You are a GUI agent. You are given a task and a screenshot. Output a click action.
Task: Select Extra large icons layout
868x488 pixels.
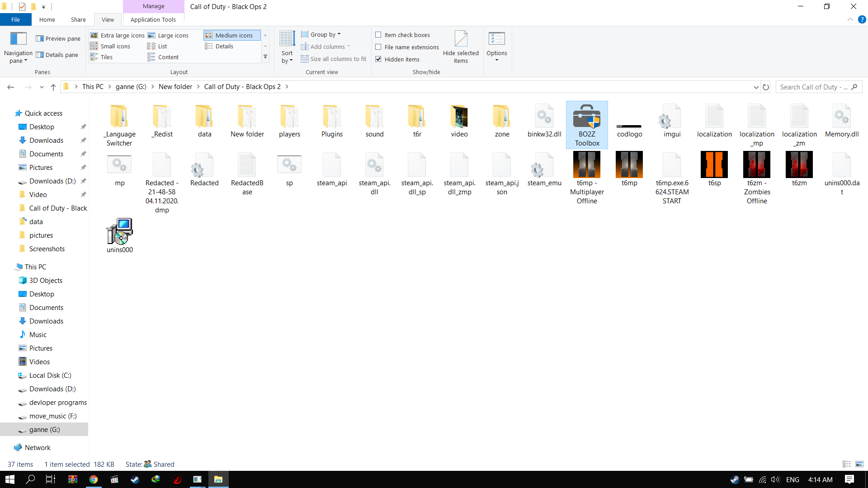(x=118, y=35)
